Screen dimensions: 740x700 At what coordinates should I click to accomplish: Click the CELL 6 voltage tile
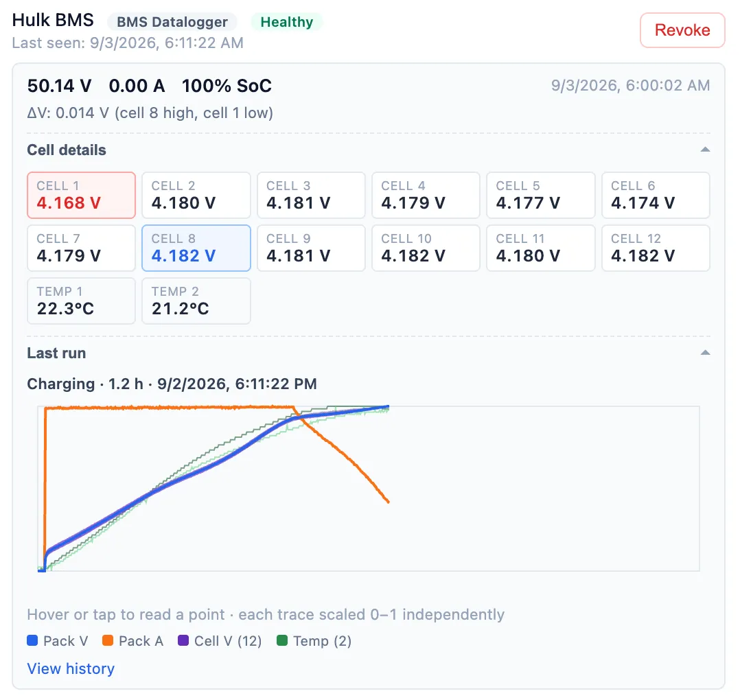pyautogui.click(x=656, y=196)
